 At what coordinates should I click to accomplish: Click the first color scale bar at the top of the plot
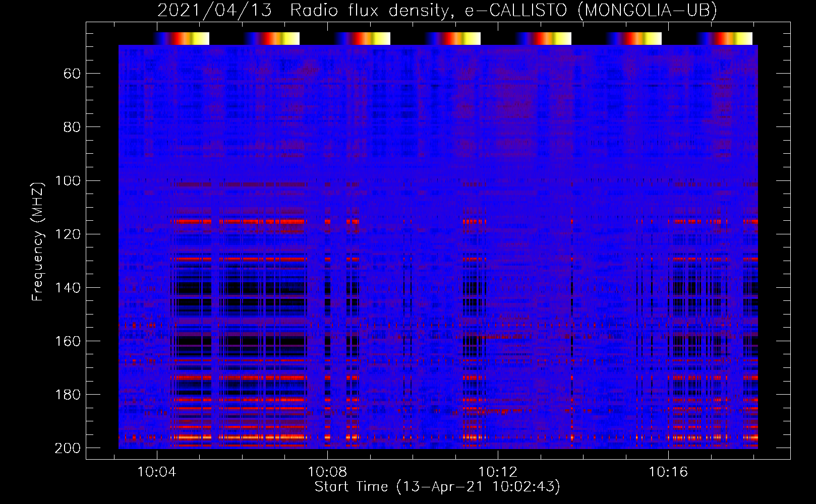(x=182, y=38)
